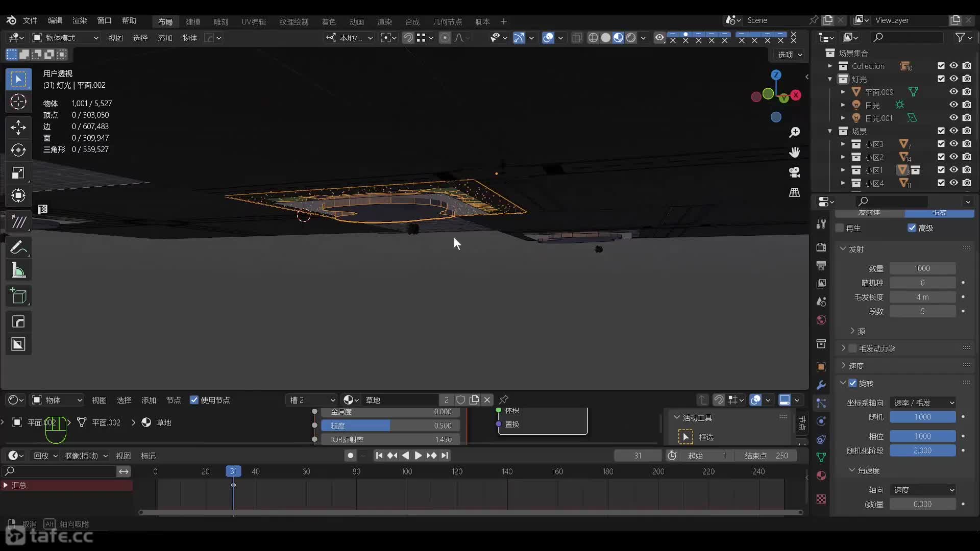Toggle camera view icon in viewport
980x551 pixels.
(x=794, y=172)
